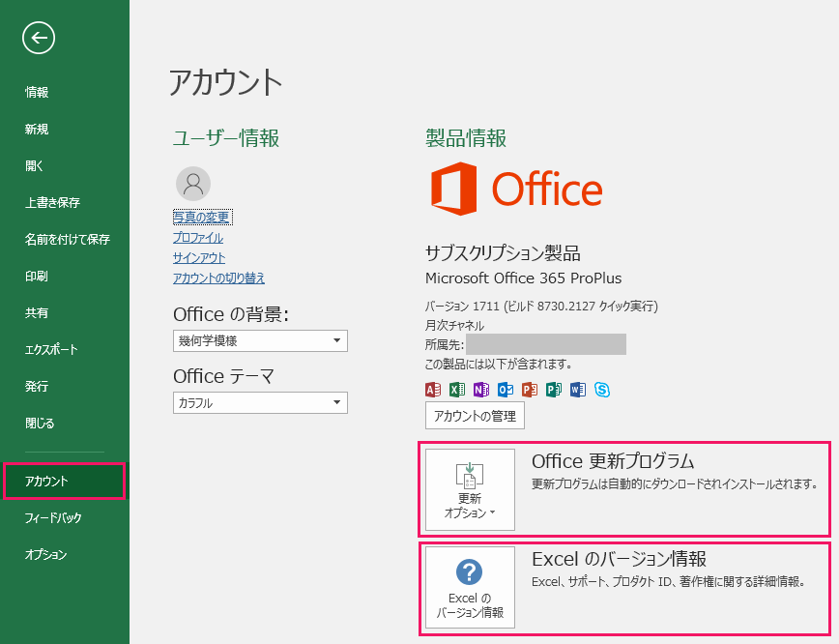Open 共有 in the sidebar
This screenshot has height=644, width=839.
pos(37,313)
